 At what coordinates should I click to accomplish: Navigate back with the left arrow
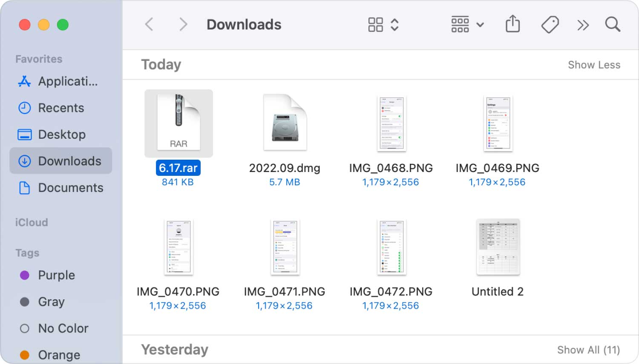point(149,24)
